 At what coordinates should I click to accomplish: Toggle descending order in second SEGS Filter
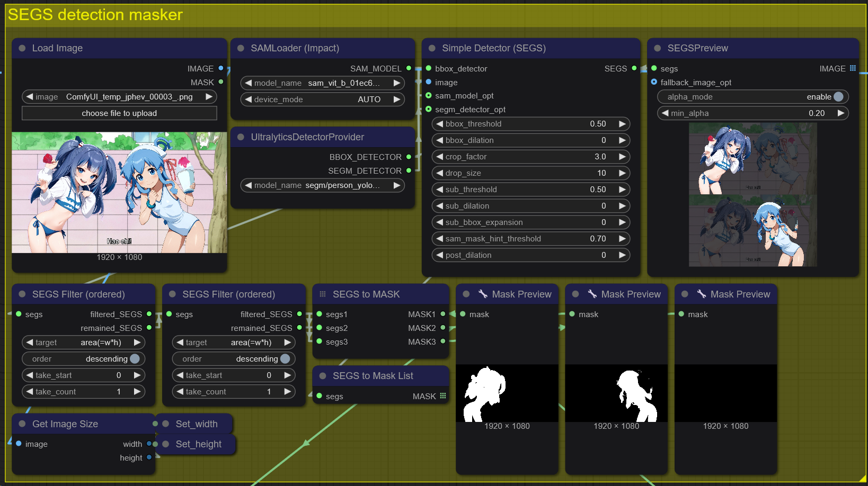pos(285,359)
